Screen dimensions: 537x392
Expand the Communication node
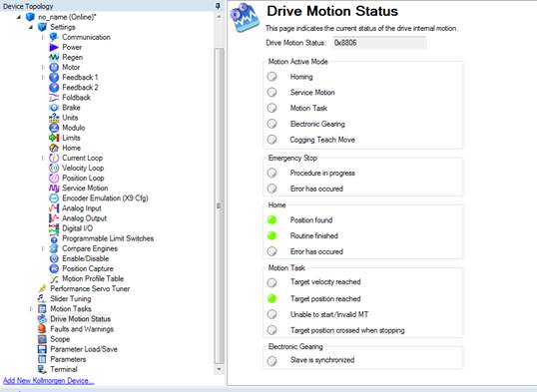point(43,37)
